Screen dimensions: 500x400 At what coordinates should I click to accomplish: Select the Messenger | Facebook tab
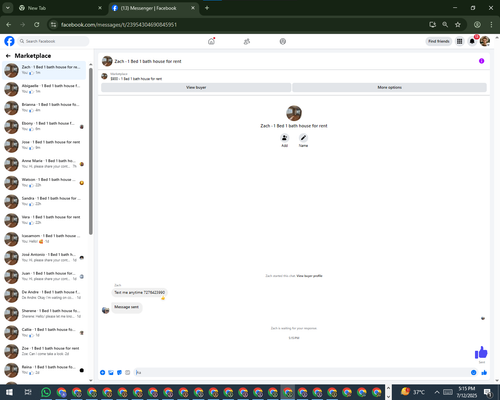[154, 8]
